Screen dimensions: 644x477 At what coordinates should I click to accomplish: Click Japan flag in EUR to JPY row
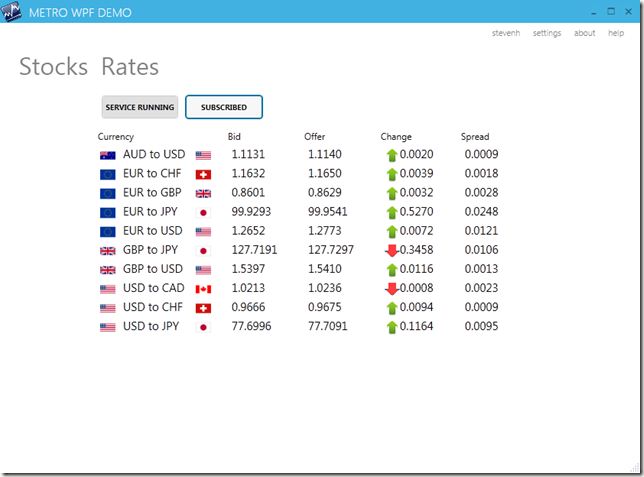point(203,213)
